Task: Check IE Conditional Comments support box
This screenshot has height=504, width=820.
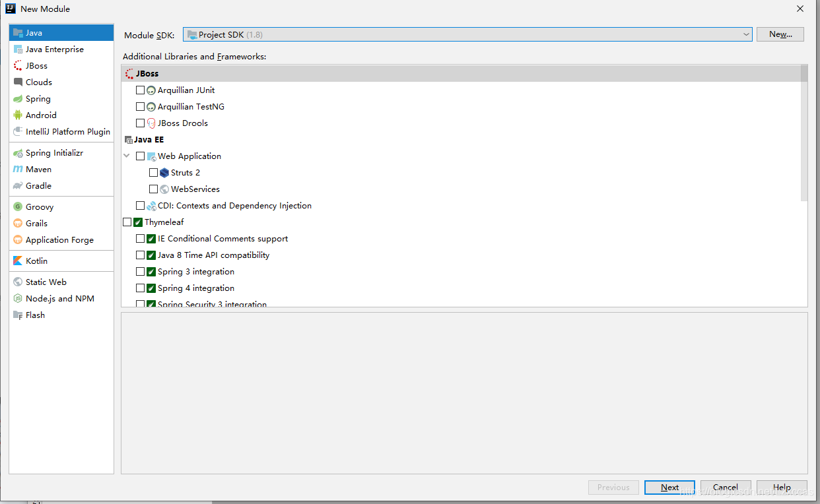Action: (x=140, y=238)
